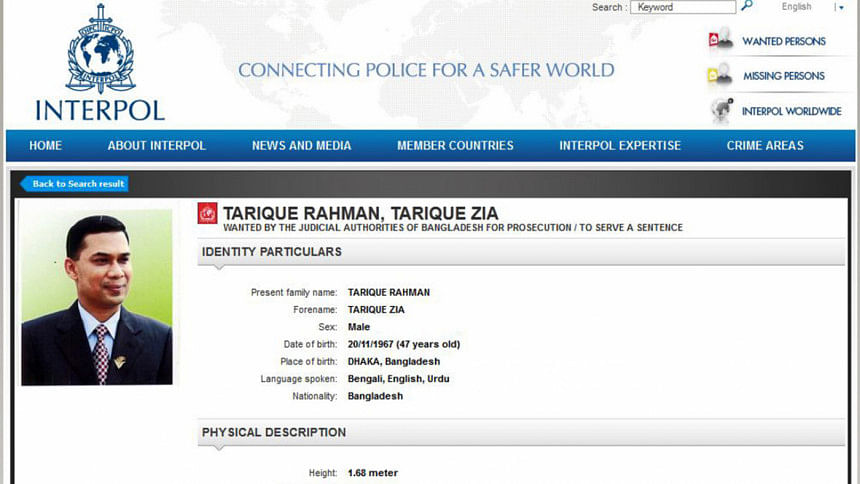The height and width of the screenshot is (484, 860).
Task: Click the Back to Search result button
Action: [x=75, y=184]
